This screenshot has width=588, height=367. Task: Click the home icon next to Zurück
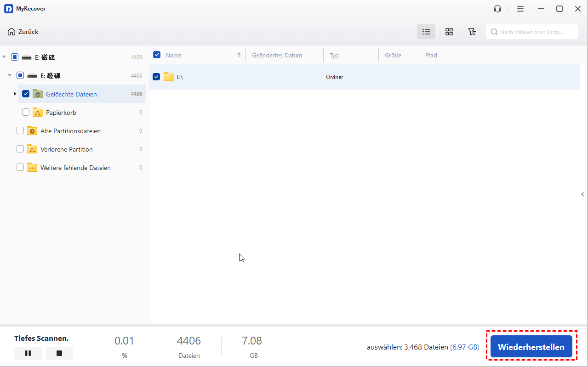pos(11,32)
